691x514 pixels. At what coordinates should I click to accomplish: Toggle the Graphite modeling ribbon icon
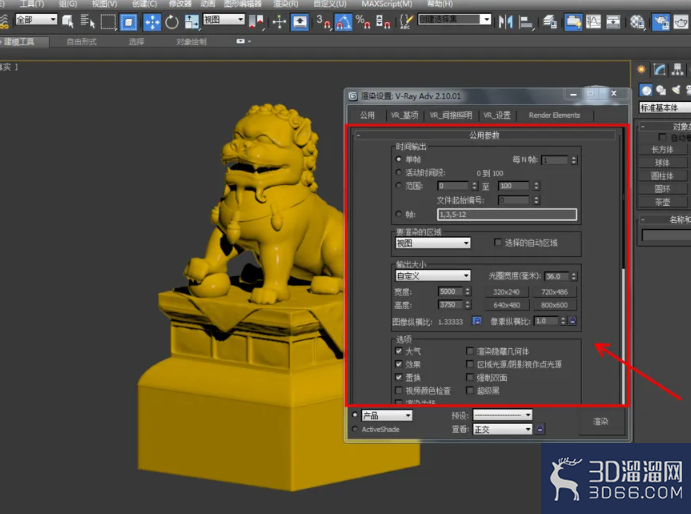point(573,21)
